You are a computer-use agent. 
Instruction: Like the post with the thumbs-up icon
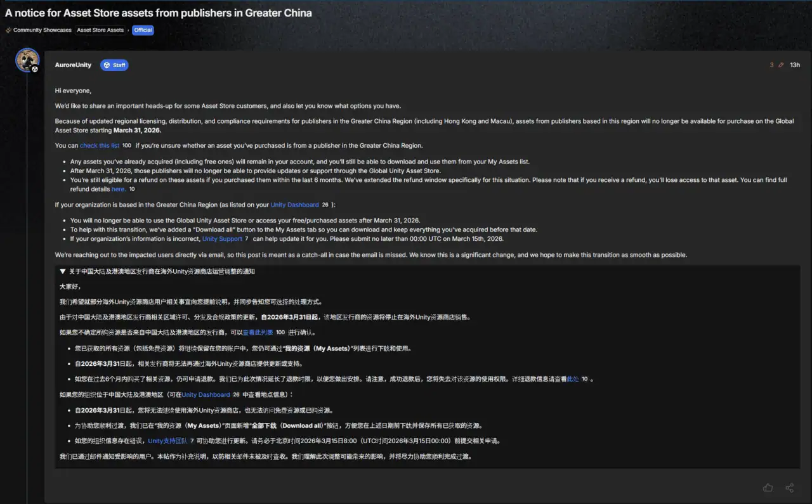click(x=768, y=488)
